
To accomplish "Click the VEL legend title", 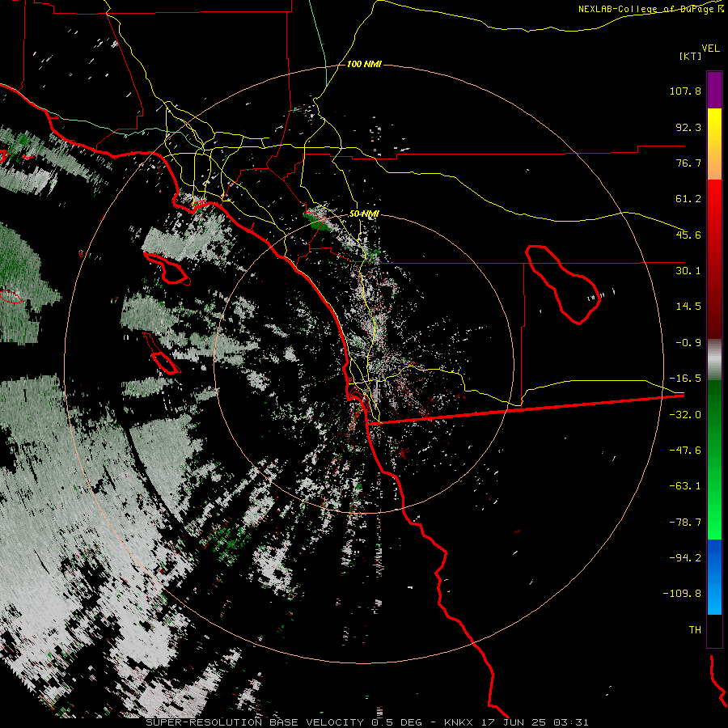I will (710, 49).
